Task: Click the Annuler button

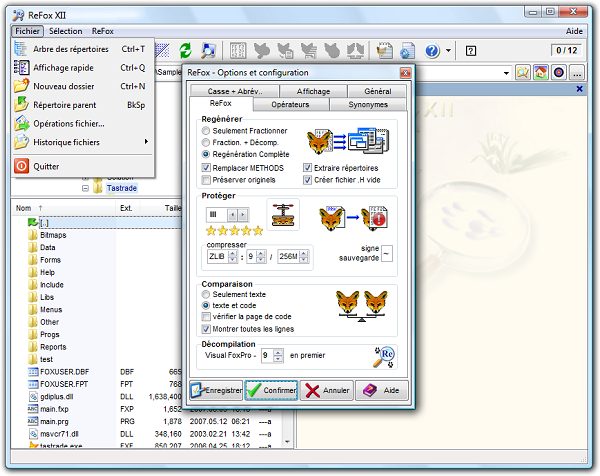Action: [x=327, y=390]
